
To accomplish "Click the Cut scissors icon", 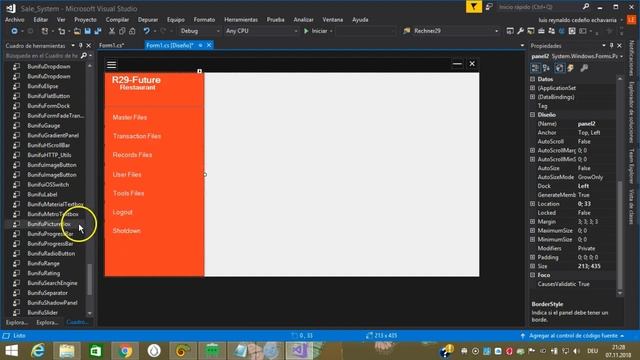I will tap(112, 31).
